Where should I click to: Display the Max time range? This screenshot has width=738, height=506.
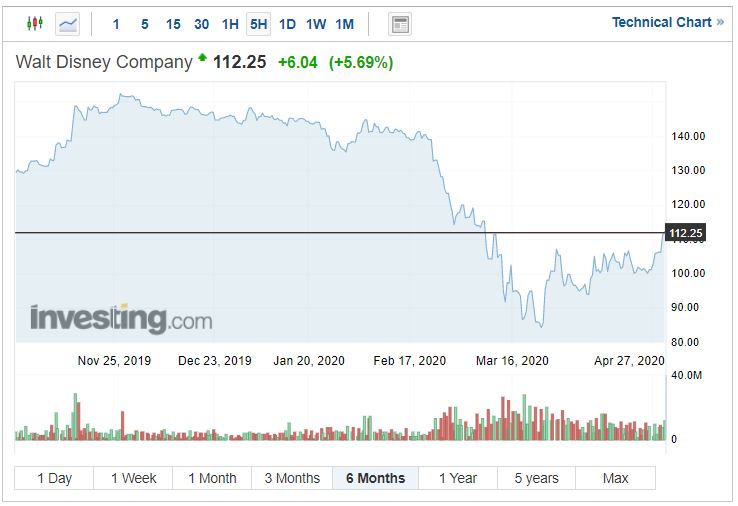pos(615,478)
